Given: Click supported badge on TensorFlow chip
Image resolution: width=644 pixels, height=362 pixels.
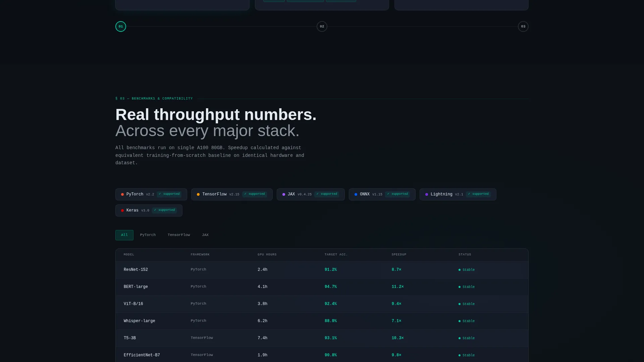Looking at the screenshot, I should 255,194.
